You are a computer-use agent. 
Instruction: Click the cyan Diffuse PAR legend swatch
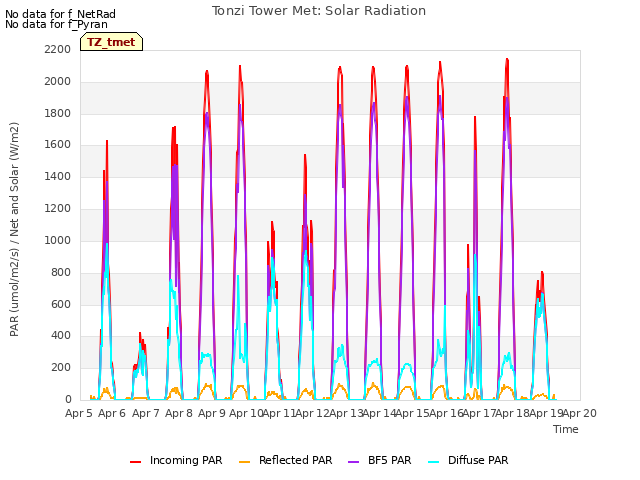(x=434, y=462)
